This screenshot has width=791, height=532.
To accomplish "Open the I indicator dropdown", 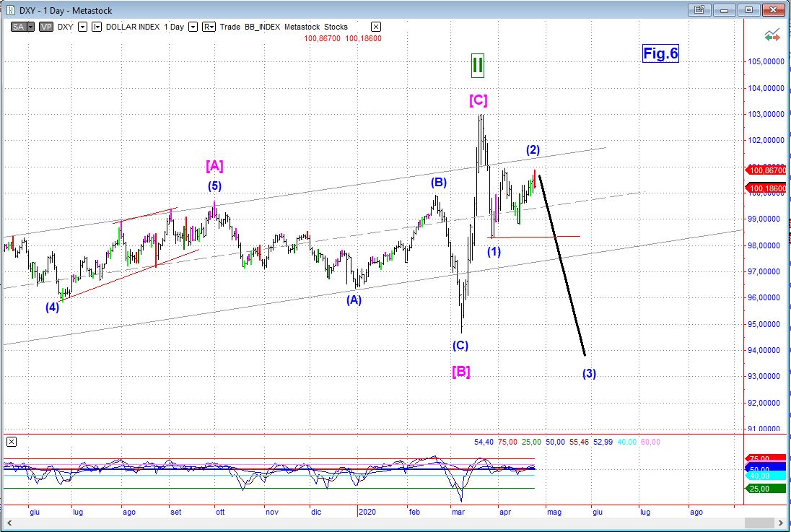I will coord(97,27).
